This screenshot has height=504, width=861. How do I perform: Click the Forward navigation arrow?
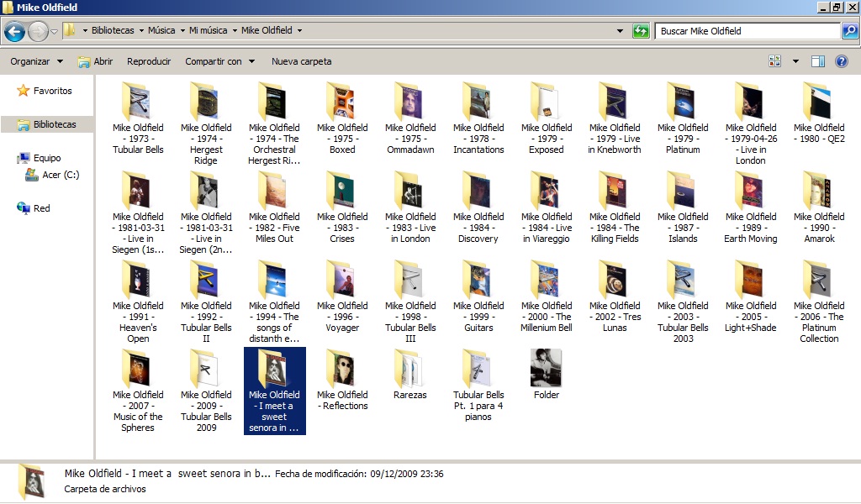pyautogui.click(x=38, y=31)
